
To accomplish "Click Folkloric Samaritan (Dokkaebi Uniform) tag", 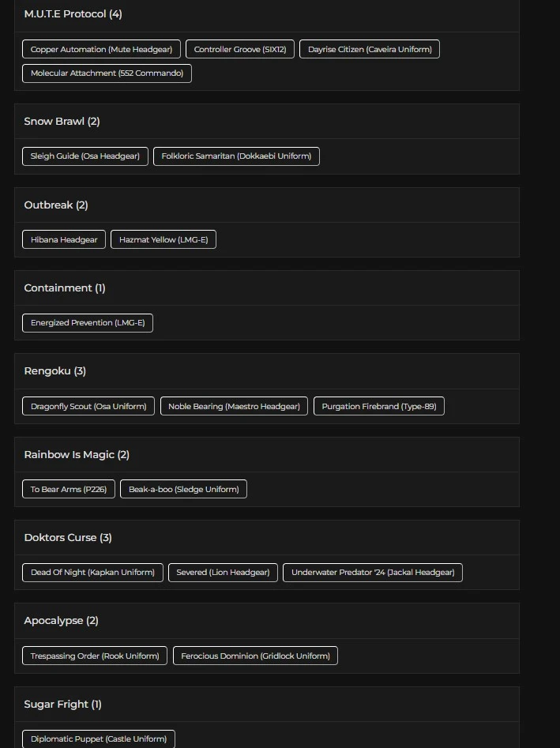I will click(236, 156).
